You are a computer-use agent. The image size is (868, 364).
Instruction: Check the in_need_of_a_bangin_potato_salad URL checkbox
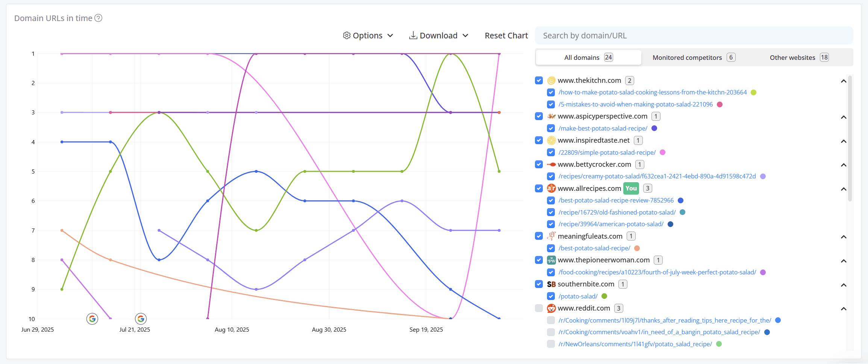point(551,332)
